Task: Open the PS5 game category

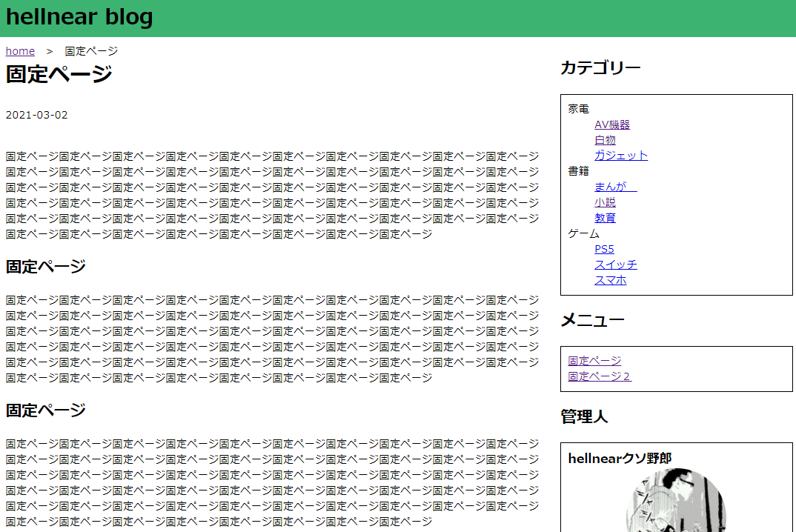Action: click(604, 249)
